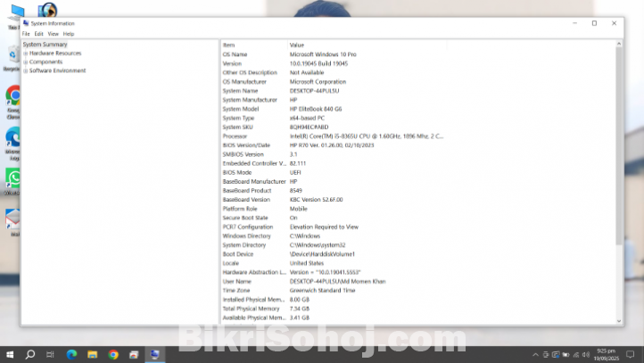Image resolution: width=644 pixels, height=363 pixels.
Task: Launch Google Chrome from the taskbar
Action: pyautogui.click(x=113, y=354)
